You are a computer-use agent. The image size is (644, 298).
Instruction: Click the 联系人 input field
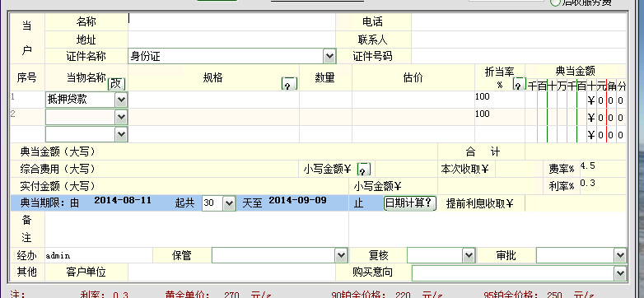(x=519, y=40)
